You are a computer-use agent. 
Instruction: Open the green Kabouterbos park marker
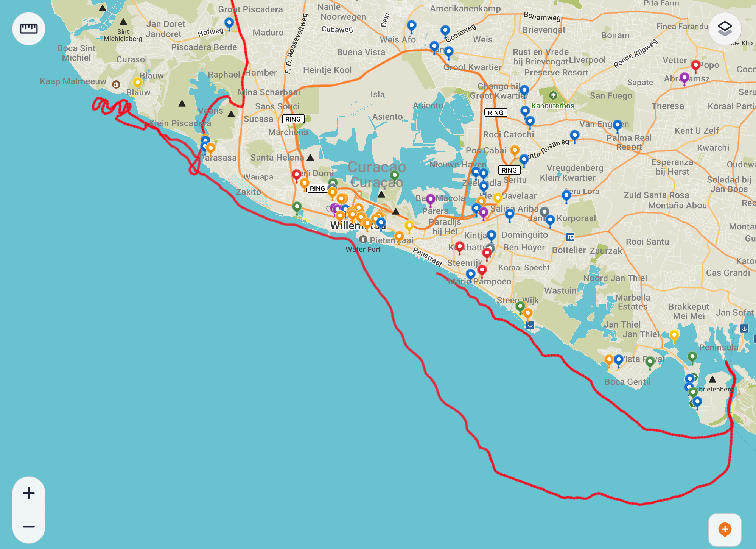553,95
